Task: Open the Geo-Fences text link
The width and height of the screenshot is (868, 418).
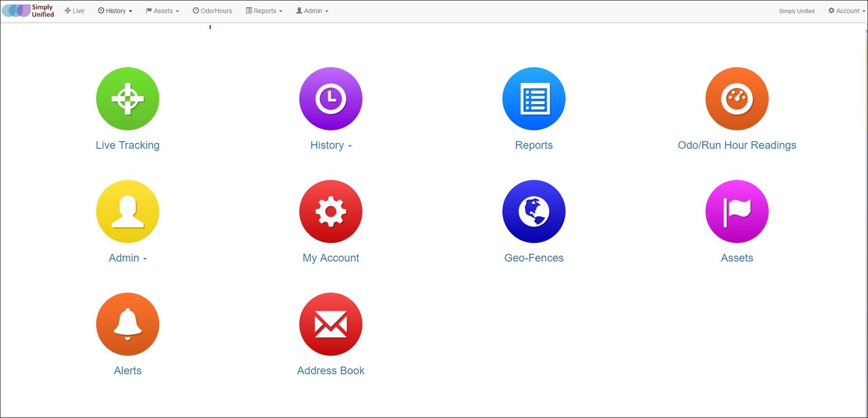Action: (534, 258)
